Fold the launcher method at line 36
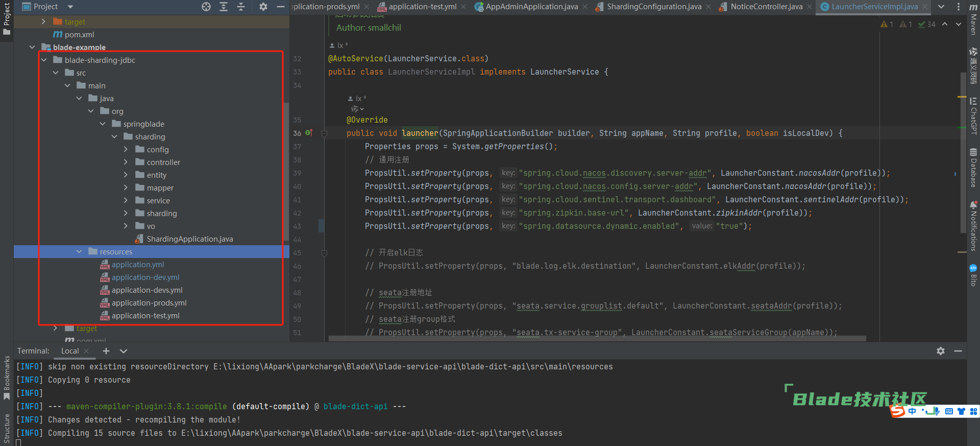 (x=324, y=133)
